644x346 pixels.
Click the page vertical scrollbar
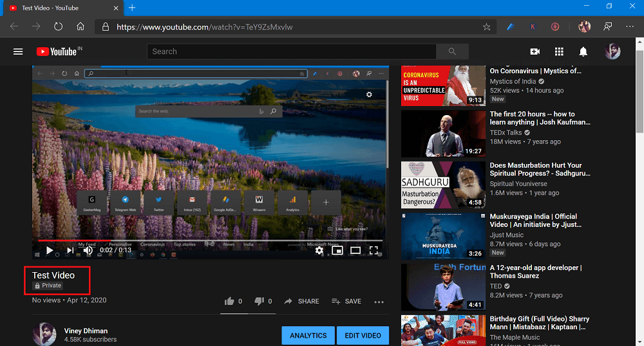tap(639, 91)
